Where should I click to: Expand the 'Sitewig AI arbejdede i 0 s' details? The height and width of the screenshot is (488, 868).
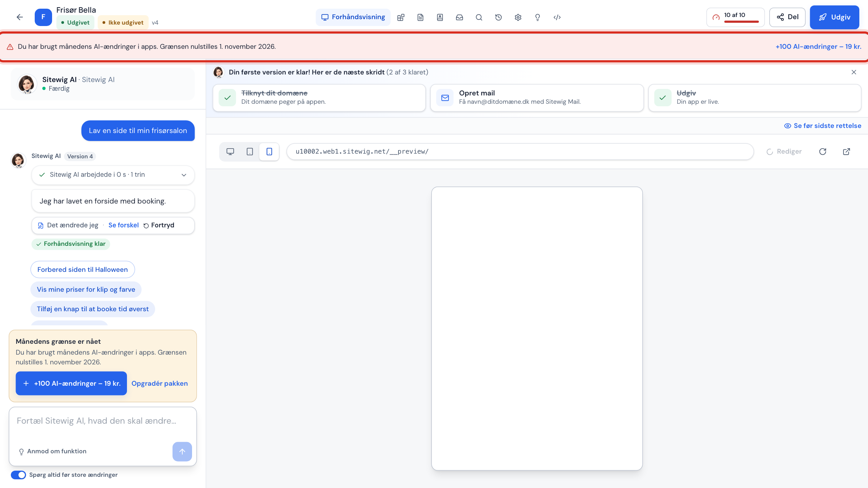tap(113, 175)
